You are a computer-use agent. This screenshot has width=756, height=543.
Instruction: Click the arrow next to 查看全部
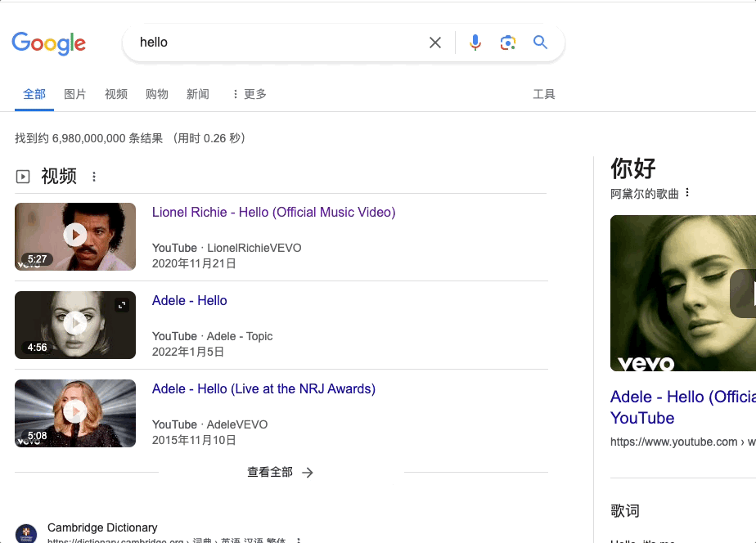[307, 473]
